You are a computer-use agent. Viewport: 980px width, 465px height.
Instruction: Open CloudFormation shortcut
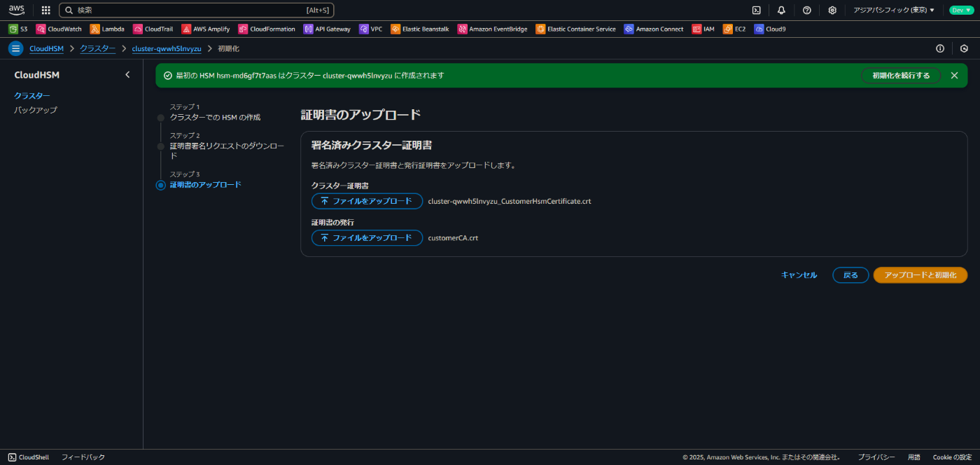point(267,29)
